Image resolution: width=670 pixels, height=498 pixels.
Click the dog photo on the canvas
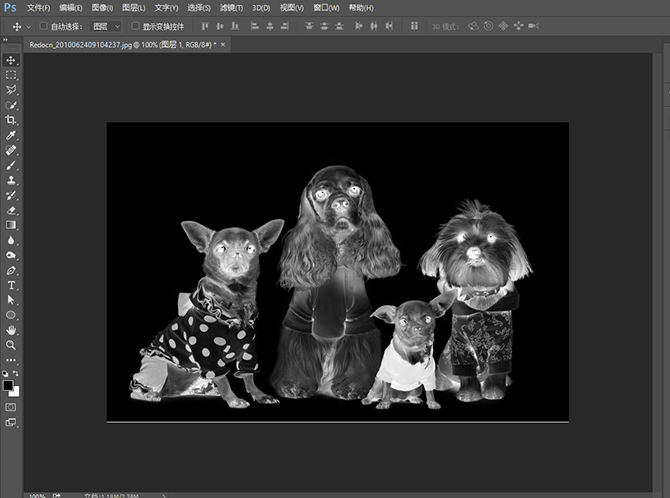tap(338, 272)
